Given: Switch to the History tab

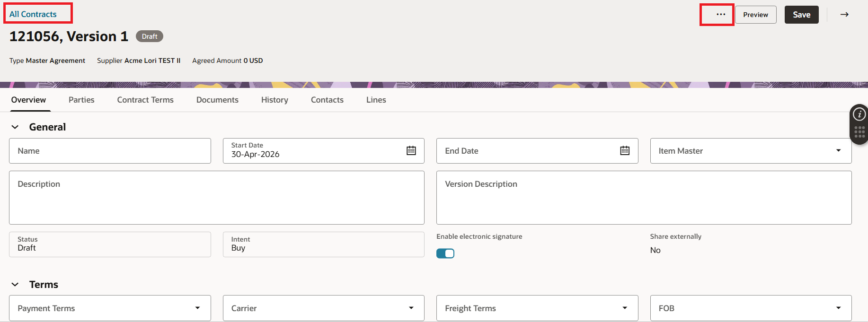Looking at the screenshot, I should tap(275, 100).
